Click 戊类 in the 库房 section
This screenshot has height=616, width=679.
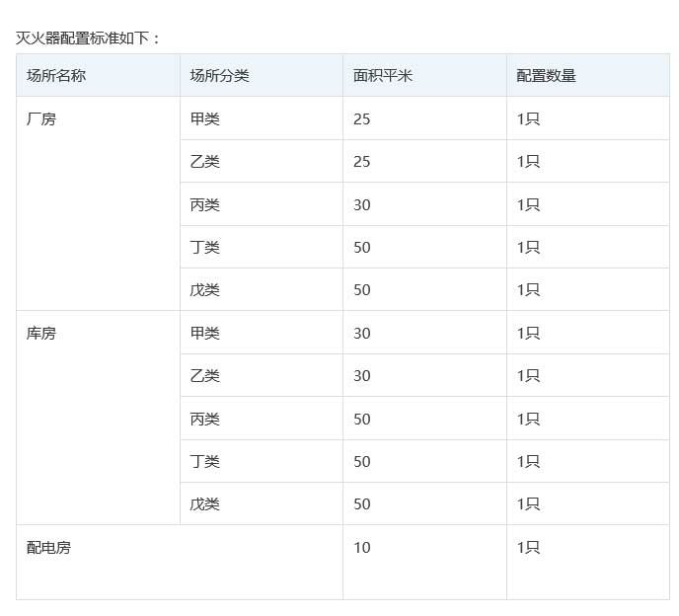204,503
